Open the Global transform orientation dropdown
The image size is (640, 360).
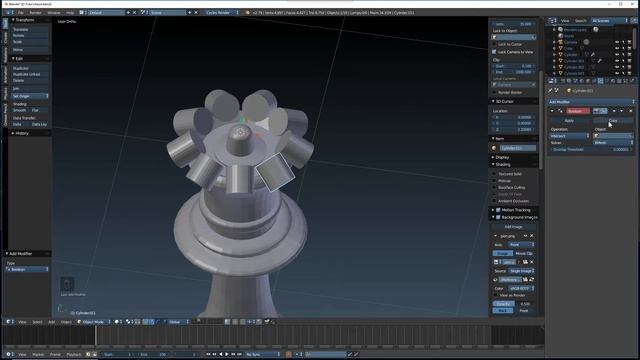[179, 322]
